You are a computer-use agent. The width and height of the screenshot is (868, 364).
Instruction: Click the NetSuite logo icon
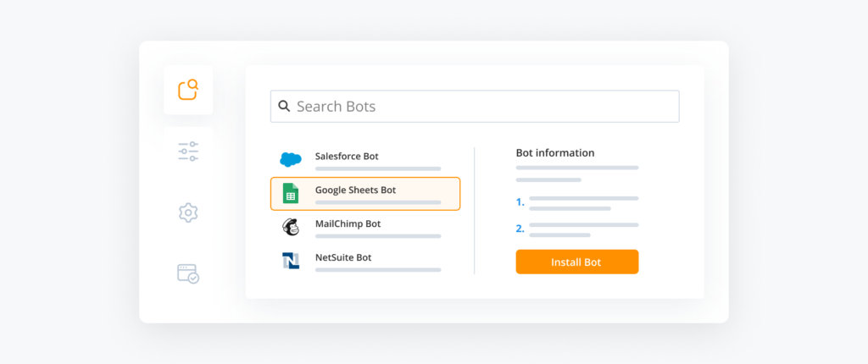(x=291, y=261)
